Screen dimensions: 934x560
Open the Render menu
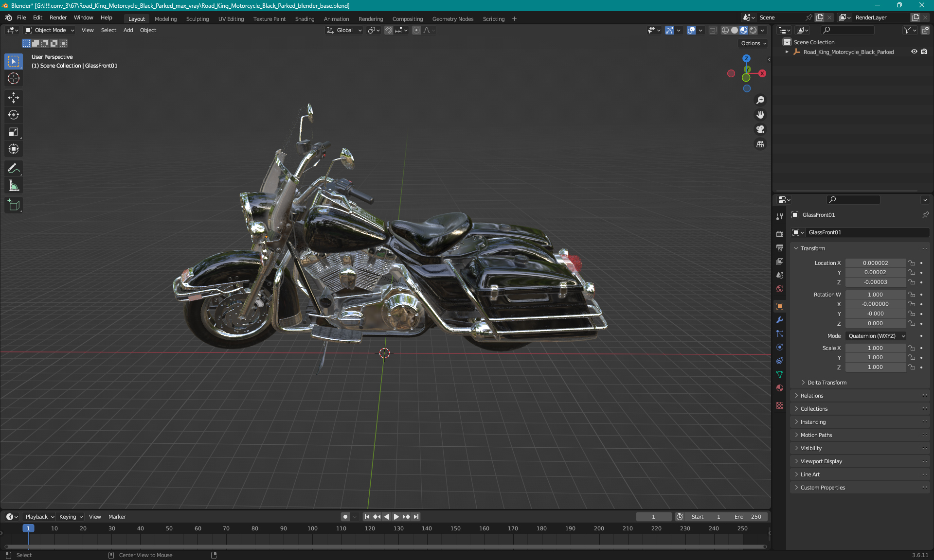(x=58, y=17)
